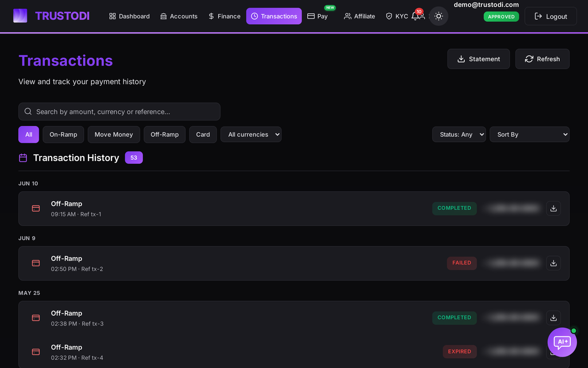Viewport: 588px width, 368px height.
Task: Navigate to Affiliate
Action: (x=359, y=16)
